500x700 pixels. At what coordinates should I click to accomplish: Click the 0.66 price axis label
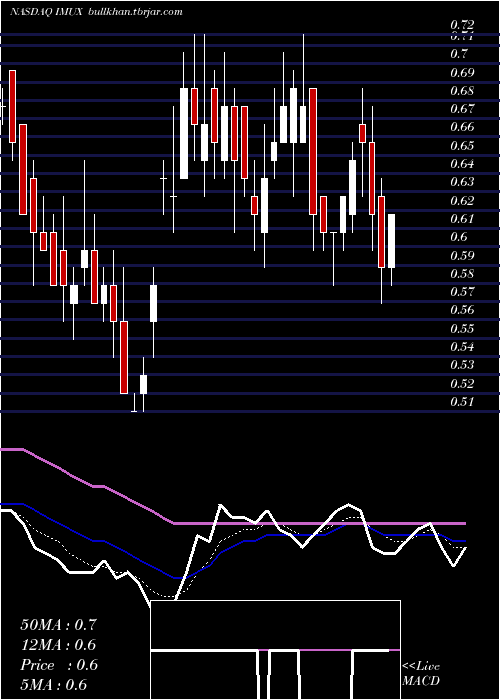(x=462, y=127)
